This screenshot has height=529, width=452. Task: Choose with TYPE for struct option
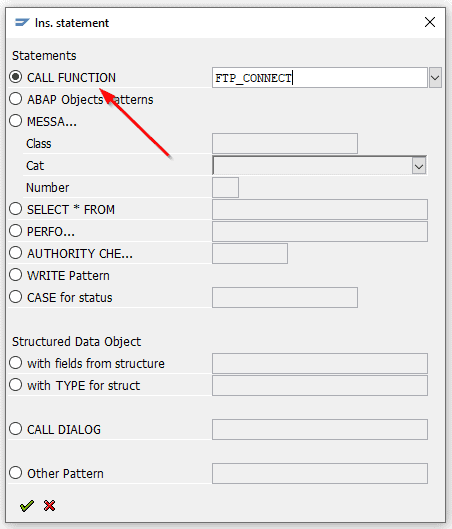(16, 385)
